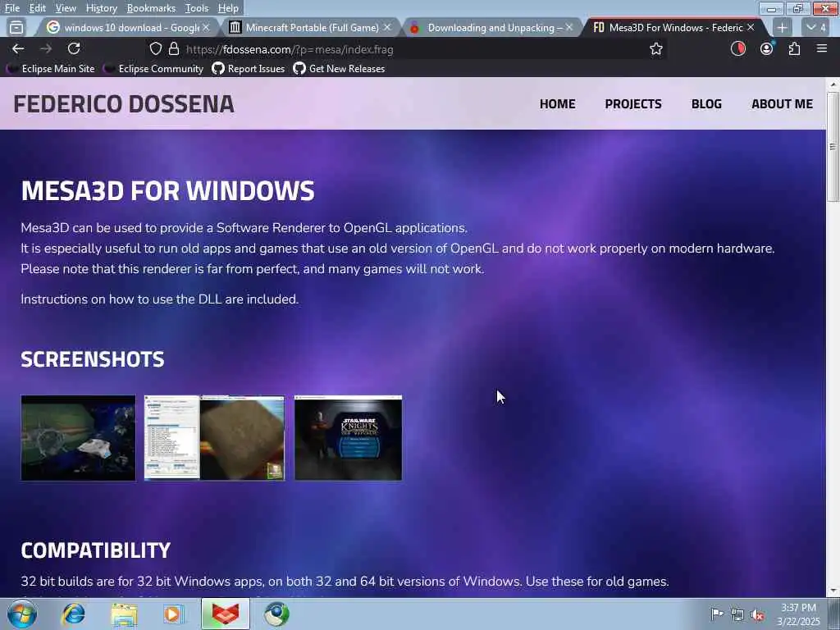Bookmark this page with the star icon
The width and height of the screenshot is (840, 630).
(x=656, y=49)
